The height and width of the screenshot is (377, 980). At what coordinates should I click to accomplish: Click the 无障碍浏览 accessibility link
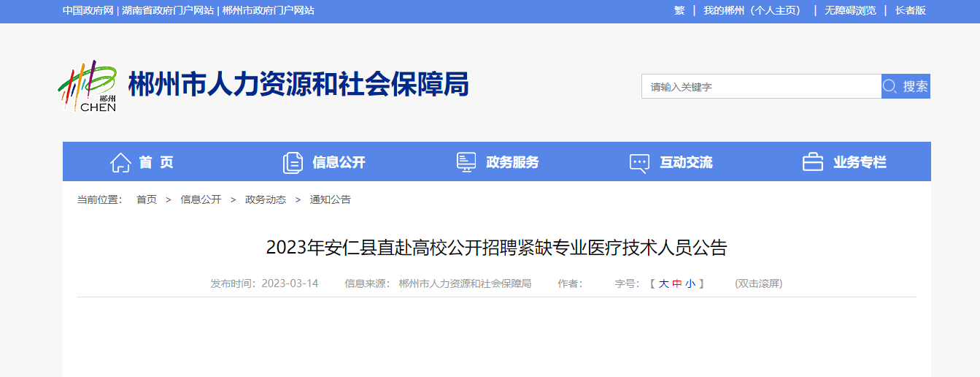850,10
